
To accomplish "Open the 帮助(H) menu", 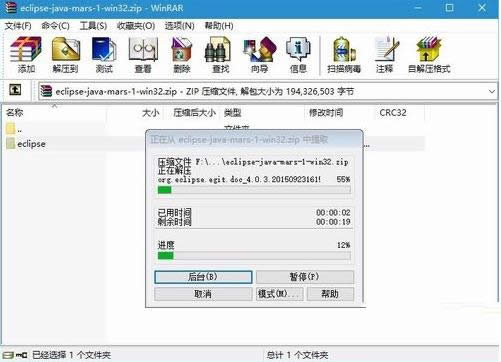I will coord(219,26).
